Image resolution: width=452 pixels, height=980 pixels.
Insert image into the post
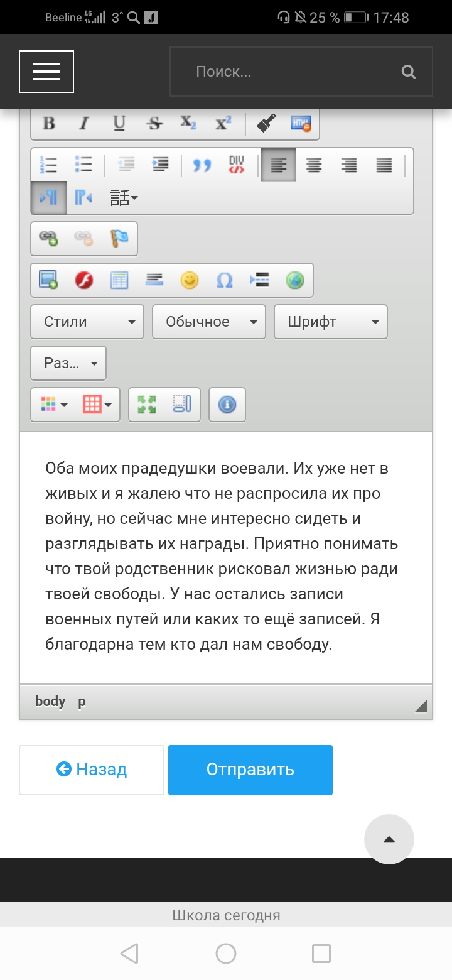click(49, 280)
